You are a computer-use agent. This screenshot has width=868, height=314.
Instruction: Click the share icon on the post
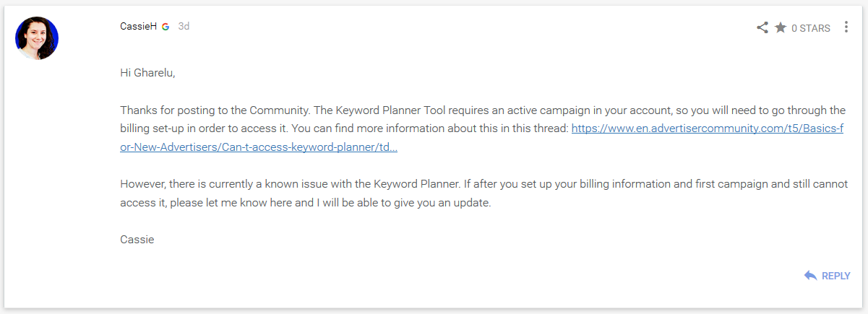[x=762, y=28]
